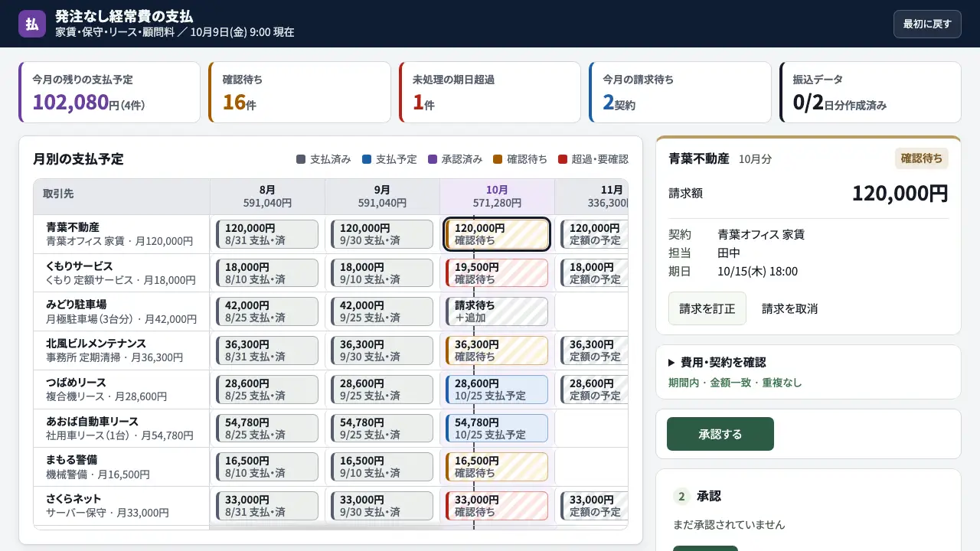Click the 支払予定 blue legend swatch
The height and width of the screenshot is (551, 980).
coord(367,159)
